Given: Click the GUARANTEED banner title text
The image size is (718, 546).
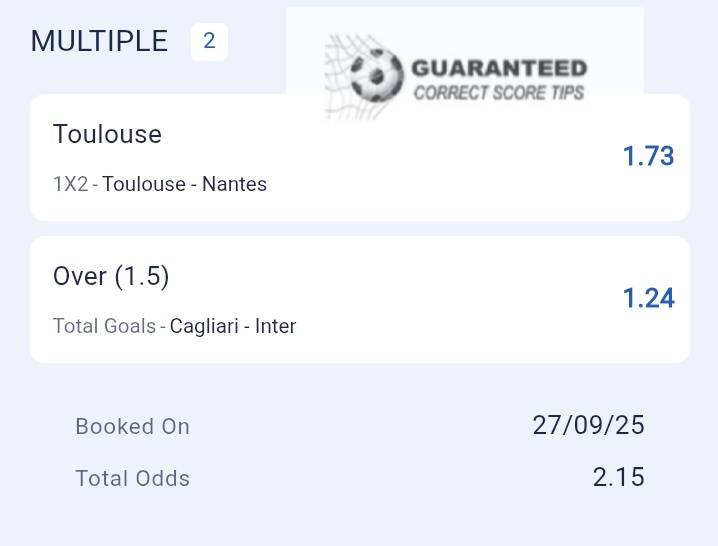Looking at the screenshot, I should 498,69.
